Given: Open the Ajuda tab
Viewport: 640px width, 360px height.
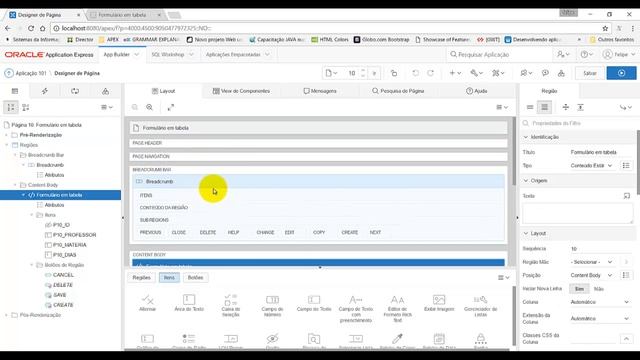Looking at the screenshot, I should tap(477, 91).
